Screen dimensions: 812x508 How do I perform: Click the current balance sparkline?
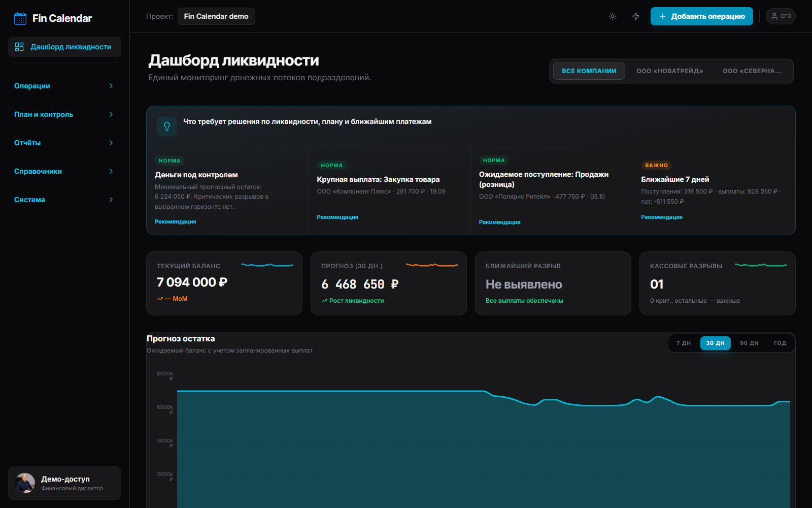click(267, 265)
